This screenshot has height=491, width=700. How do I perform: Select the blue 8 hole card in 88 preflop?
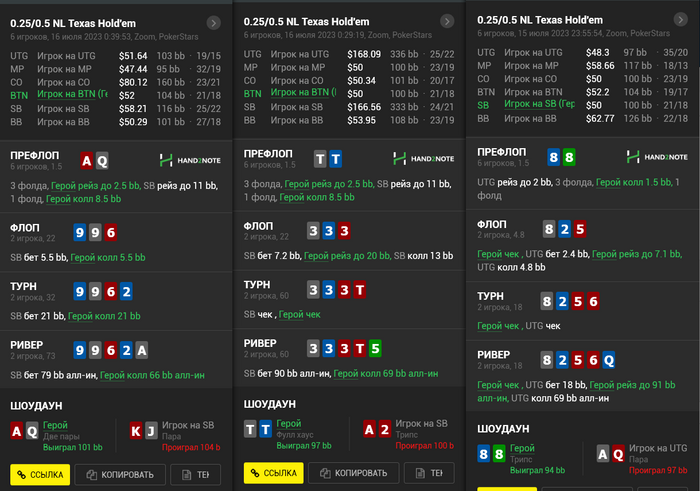click(x=554, y=157)
